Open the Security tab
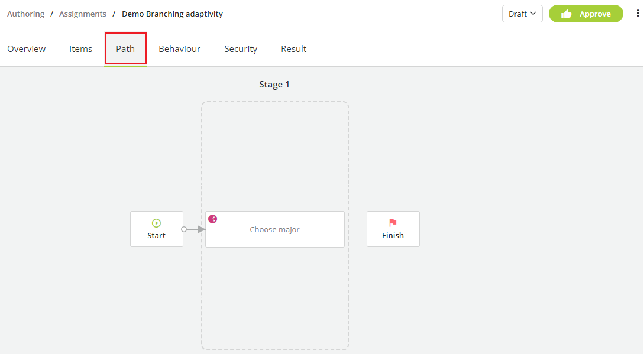The width and height of the screenshot is (644, 354). (241, 48)
